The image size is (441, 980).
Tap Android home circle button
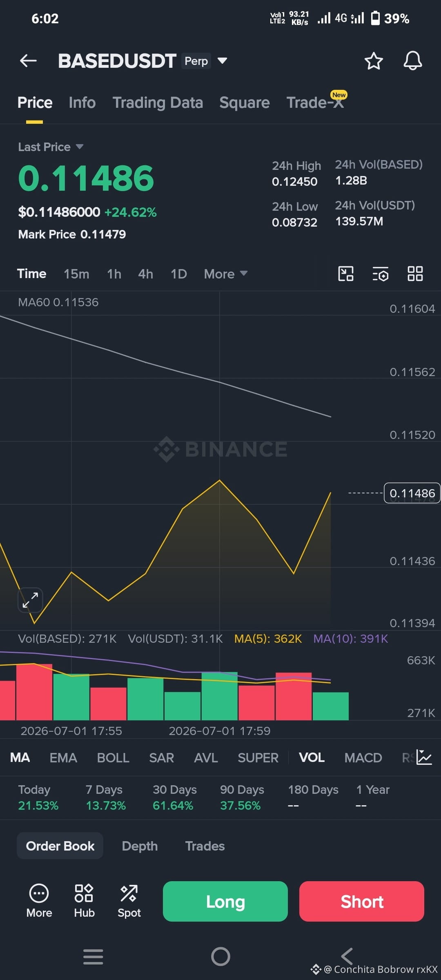[220, 956]
